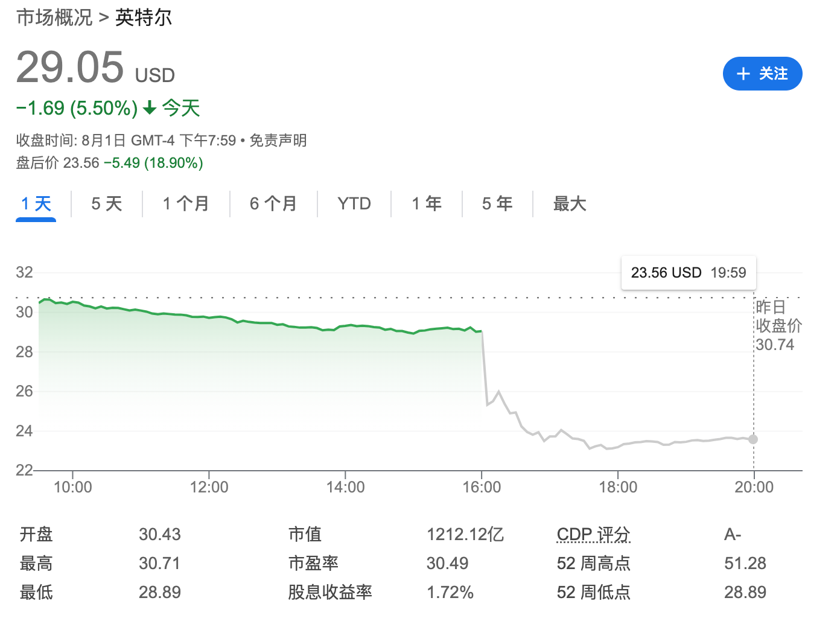This screenshot has width=840, height=624.
Task: Click the gray end-point marker on chart
Action: (x=753, y=439)
